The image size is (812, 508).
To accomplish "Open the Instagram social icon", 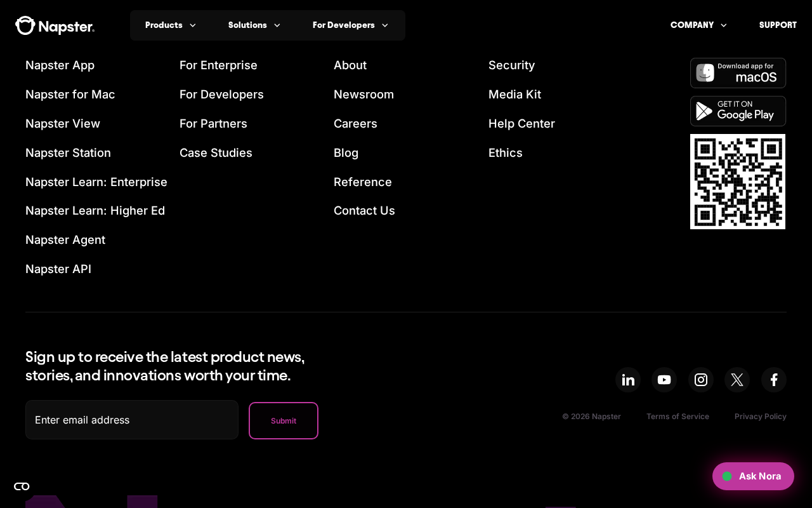I will (x=701, y=380).
